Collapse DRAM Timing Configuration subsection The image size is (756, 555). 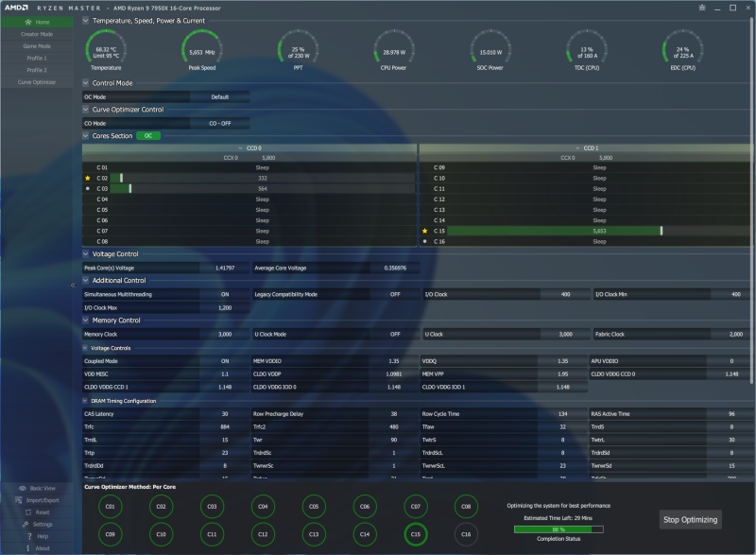pyautogui.click(x=85, y=401)
